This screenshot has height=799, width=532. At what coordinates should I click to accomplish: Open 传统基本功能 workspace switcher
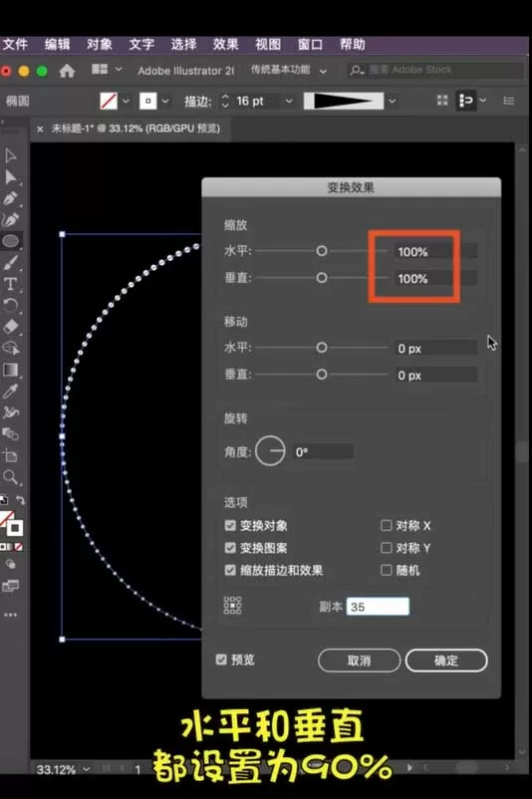(x=288, y=70)
